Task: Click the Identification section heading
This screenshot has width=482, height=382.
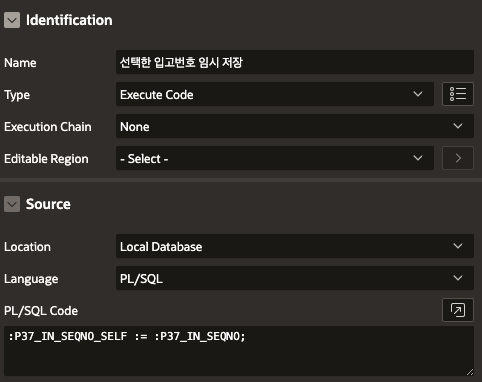Action: pyautogui.click(x=69, y=20)
